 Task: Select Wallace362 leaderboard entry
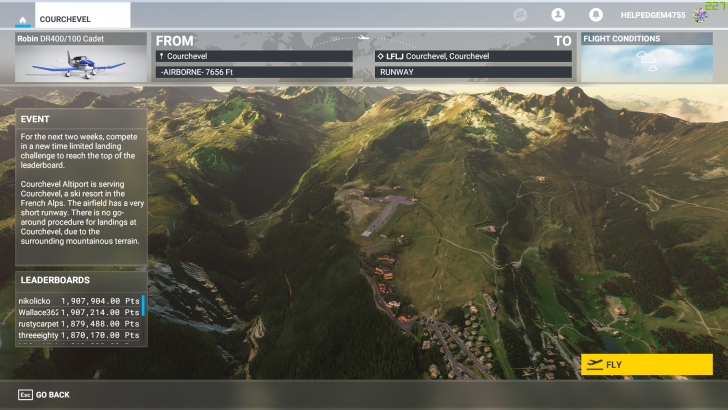(79, 312)
